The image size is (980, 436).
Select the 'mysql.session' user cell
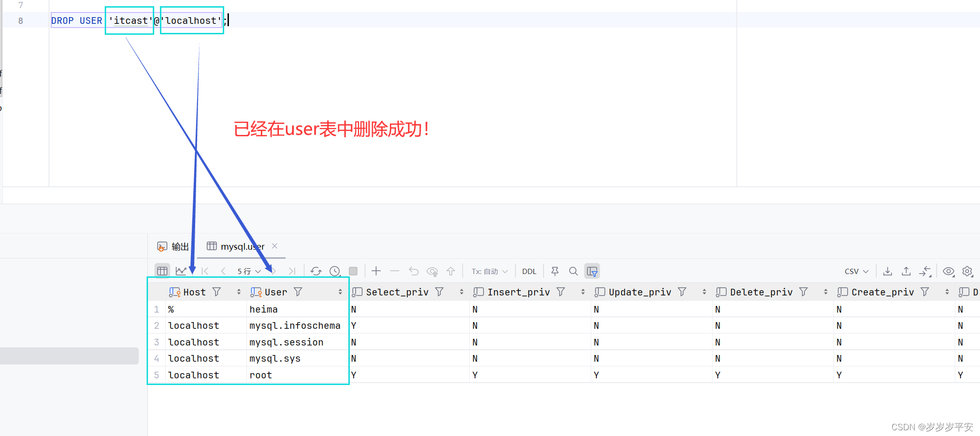pyautogui.click(x=297, y=342)
